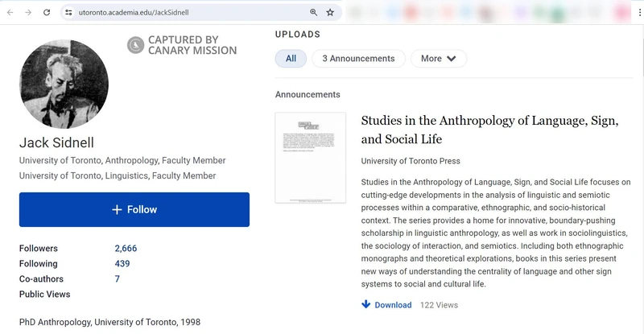Download the announcement document
Viewport: 644px width, 334px height.
coord(393,305)
